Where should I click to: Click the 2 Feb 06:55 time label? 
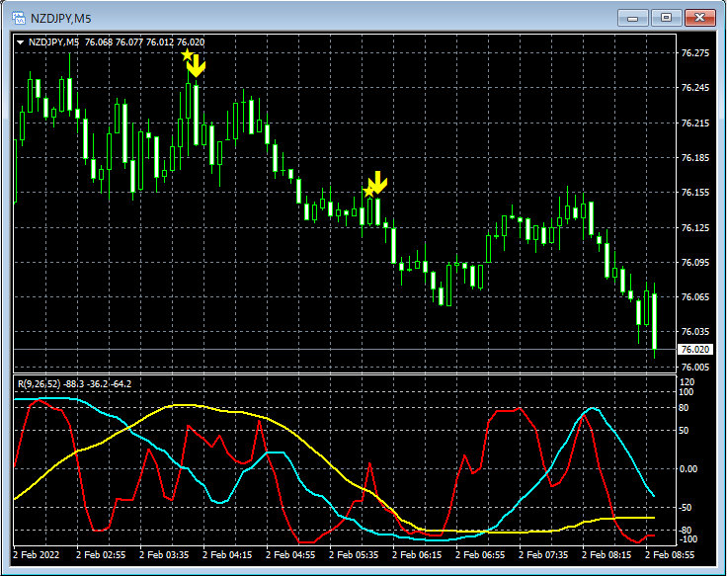pos(480,555)
